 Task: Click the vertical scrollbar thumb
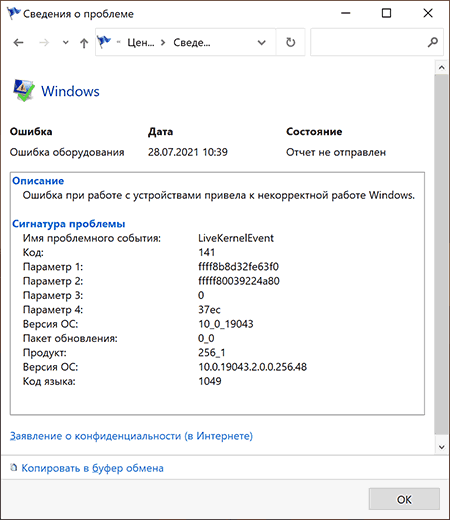(442, 254)
